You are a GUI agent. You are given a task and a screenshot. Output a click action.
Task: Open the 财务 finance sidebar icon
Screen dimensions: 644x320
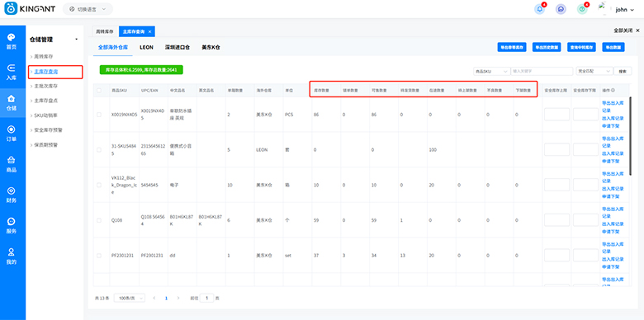pyautogui.click(x=12, y=195)
